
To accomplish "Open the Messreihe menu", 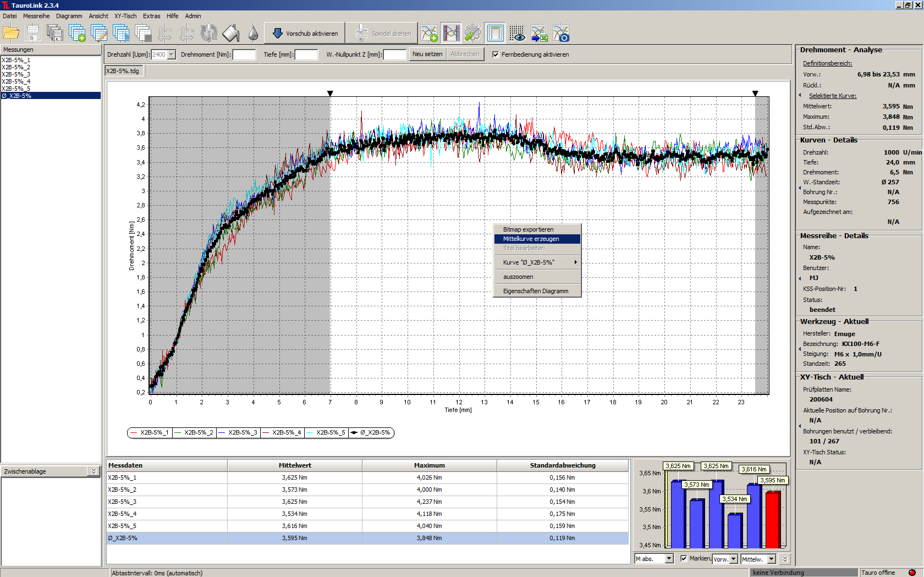I will pyautogui.click(x=36, y=16).
